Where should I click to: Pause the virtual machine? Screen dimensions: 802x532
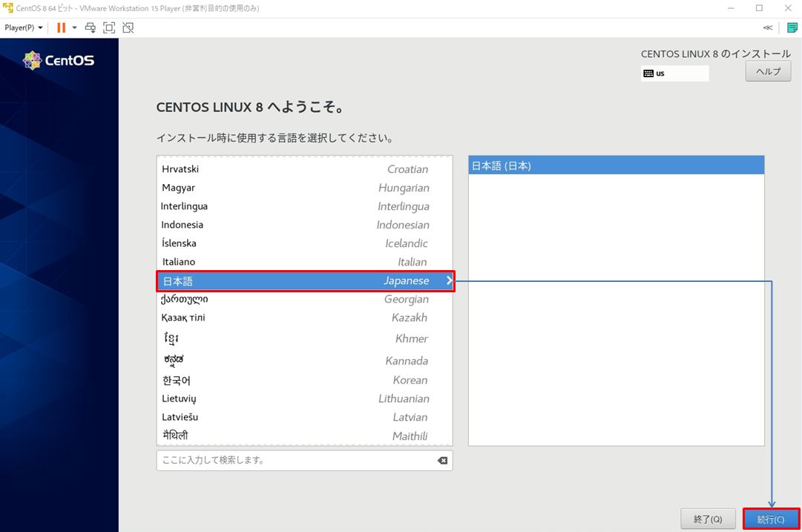[x=61, y=27]
